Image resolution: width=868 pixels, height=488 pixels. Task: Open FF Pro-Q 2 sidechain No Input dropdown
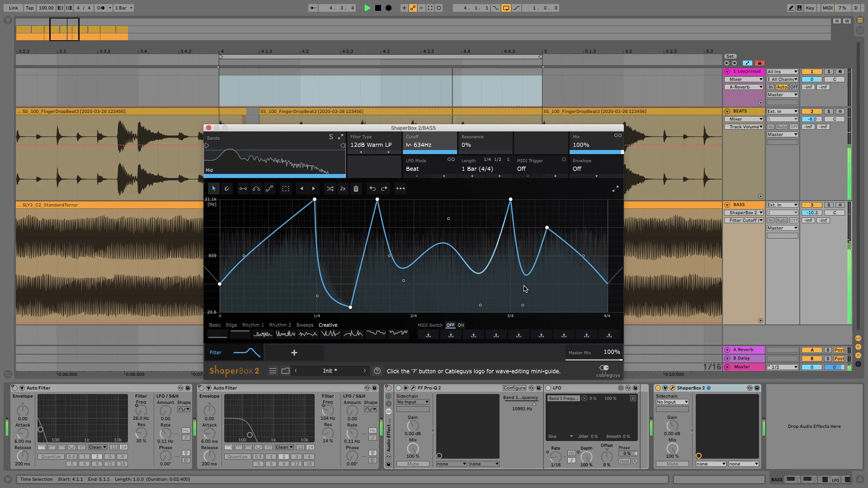(413, 402)
